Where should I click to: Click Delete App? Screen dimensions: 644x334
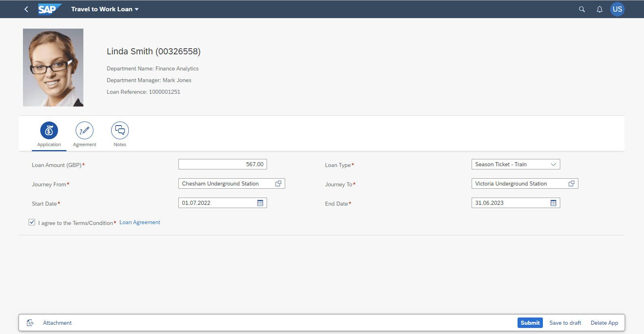(605, 323)
